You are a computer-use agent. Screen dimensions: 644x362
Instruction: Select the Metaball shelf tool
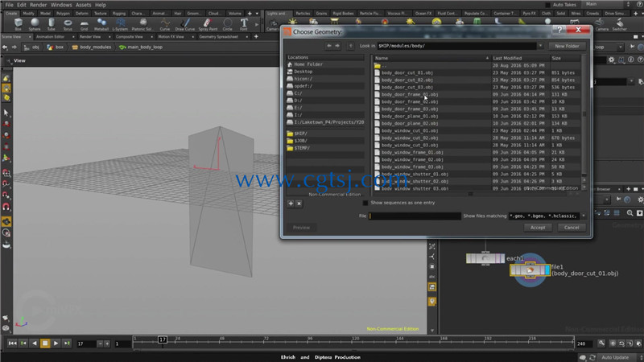coord(101,24)
